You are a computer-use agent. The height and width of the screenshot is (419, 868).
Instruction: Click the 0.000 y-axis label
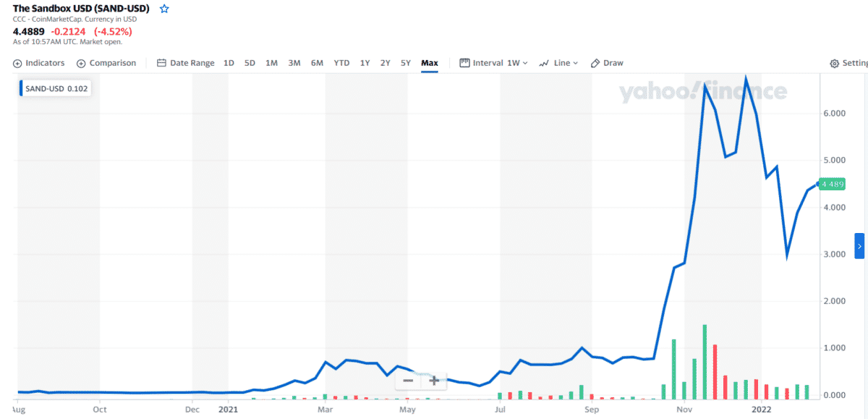click(834, 395)
